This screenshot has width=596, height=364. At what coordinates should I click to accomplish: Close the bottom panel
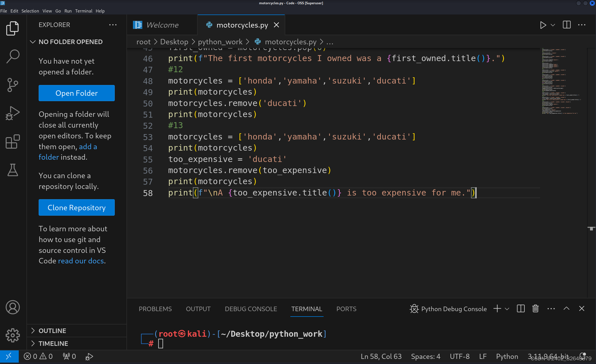click(x=582, y=309)
